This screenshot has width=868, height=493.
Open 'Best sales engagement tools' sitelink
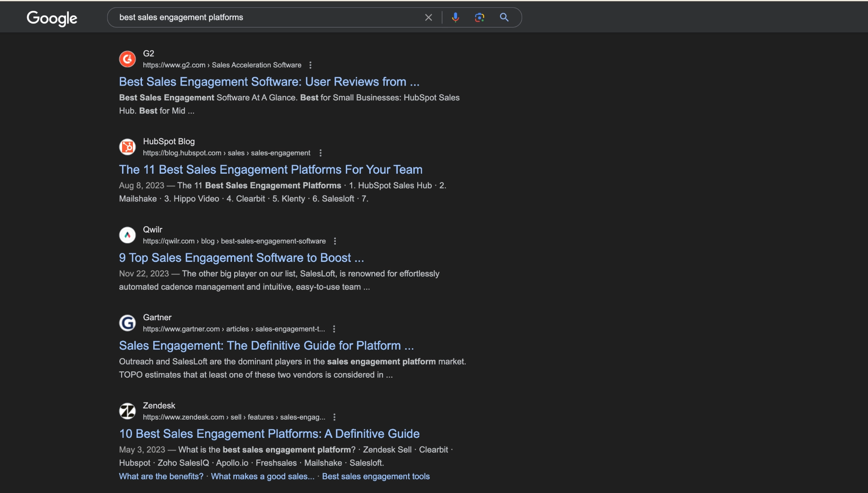coord(376,476)
